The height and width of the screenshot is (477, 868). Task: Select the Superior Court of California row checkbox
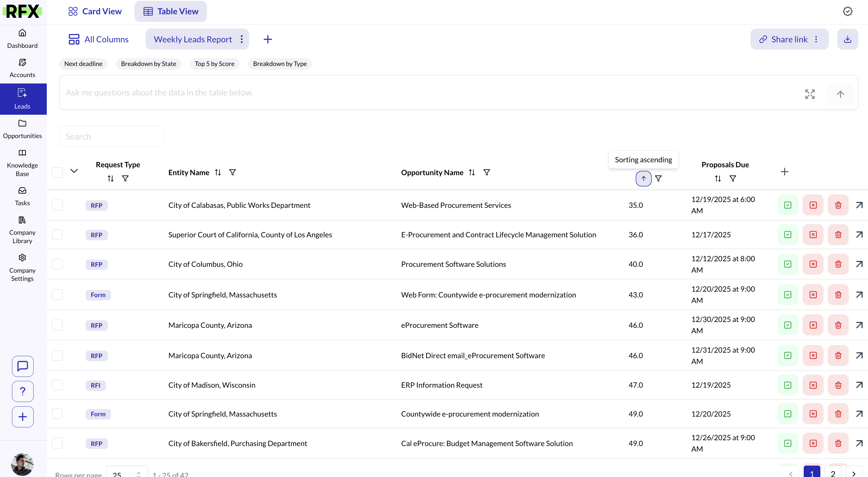tap(57, 235)
